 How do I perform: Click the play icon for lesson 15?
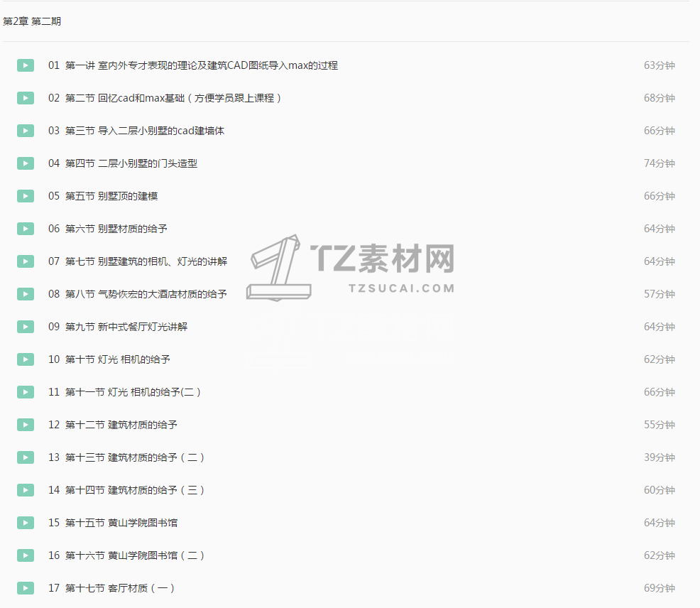click(26, 523)
